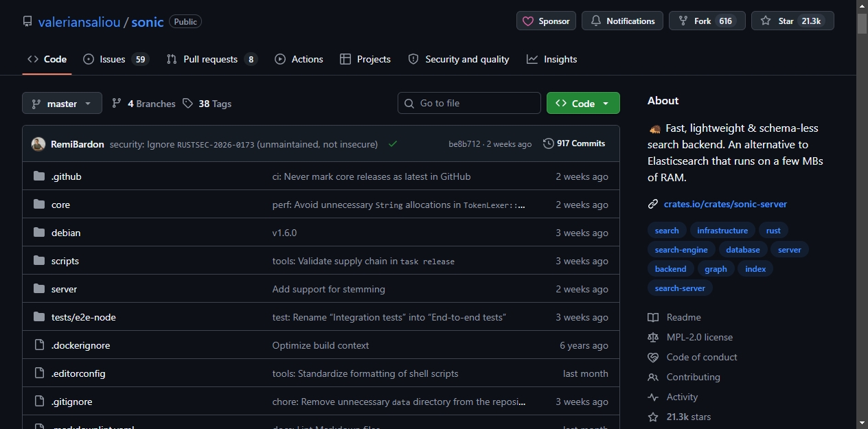Expand the master branch dropdown

pyautogui.click(x=62, y=104)
